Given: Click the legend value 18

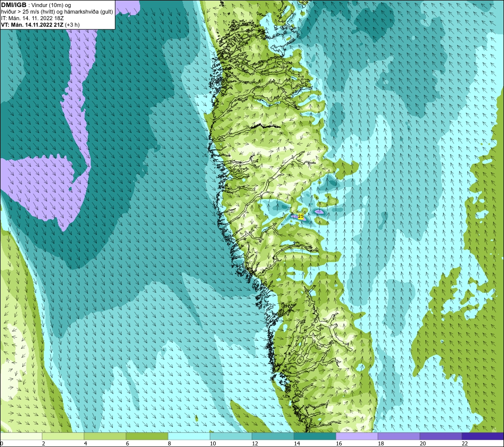Looking at the screenshot, I should 381,443.
